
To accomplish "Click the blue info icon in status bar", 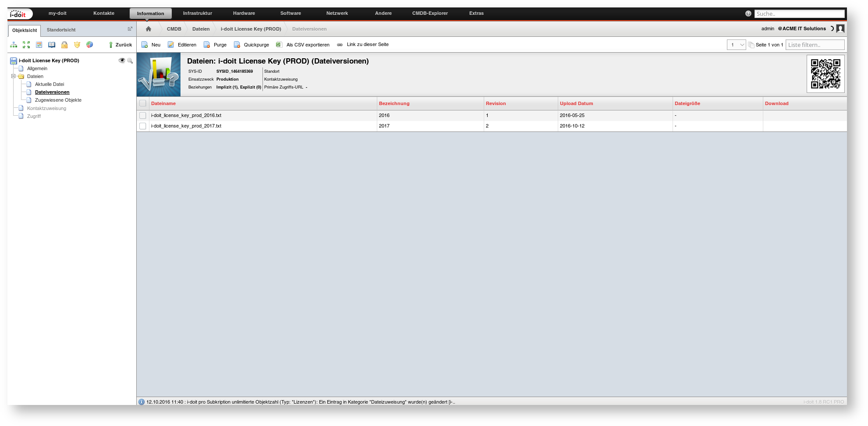I will click(142, 402).
